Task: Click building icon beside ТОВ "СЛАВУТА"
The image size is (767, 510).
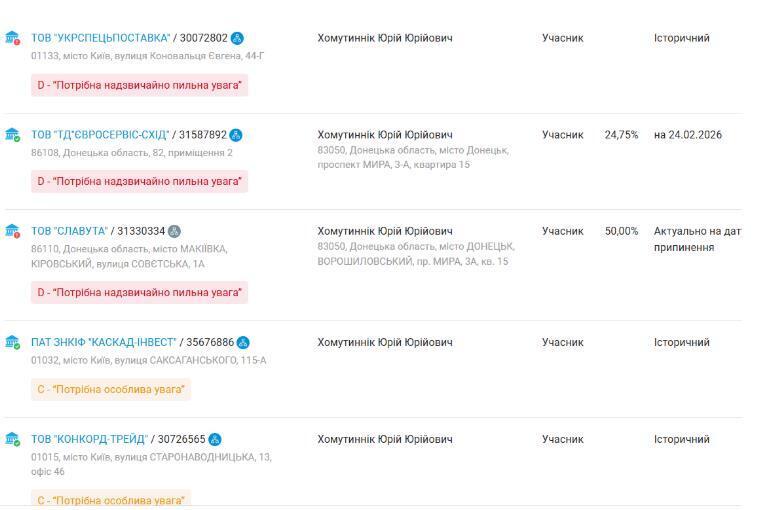Action: click(12, 231)
